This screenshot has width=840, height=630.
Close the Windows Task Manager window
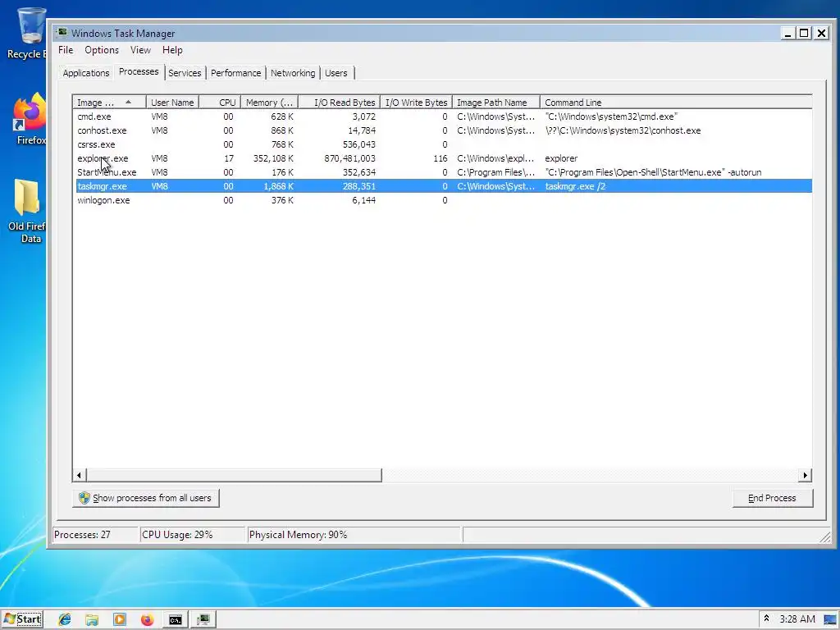pos(821,33)
